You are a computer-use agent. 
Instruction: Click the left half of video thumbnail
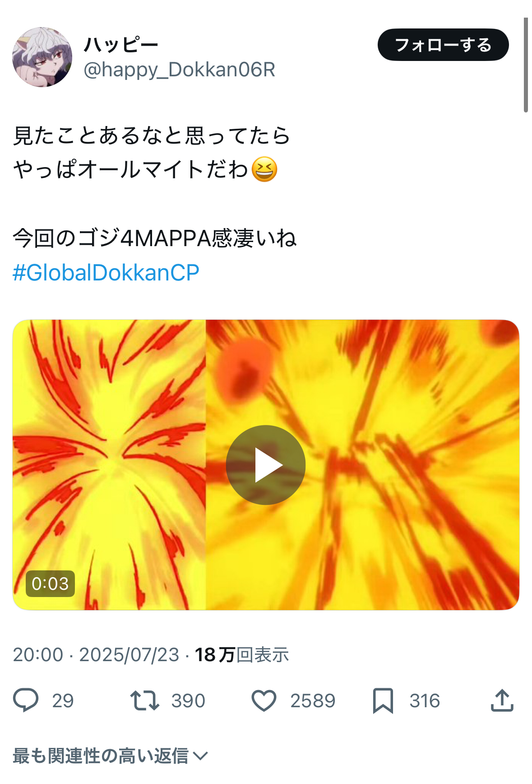pyautogui.click(x=109, y=465)
